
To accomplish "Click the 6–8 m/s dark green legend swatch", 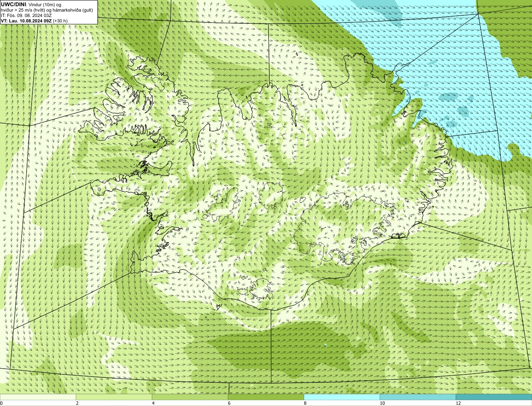I will coord(266,397).
